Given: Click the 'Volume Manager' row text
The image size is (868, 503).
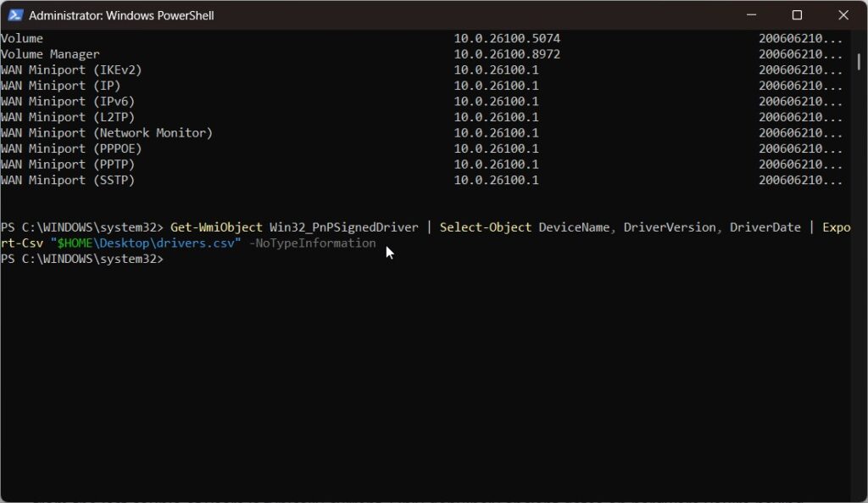Looking at the screenshot, I should click(50, 54).
